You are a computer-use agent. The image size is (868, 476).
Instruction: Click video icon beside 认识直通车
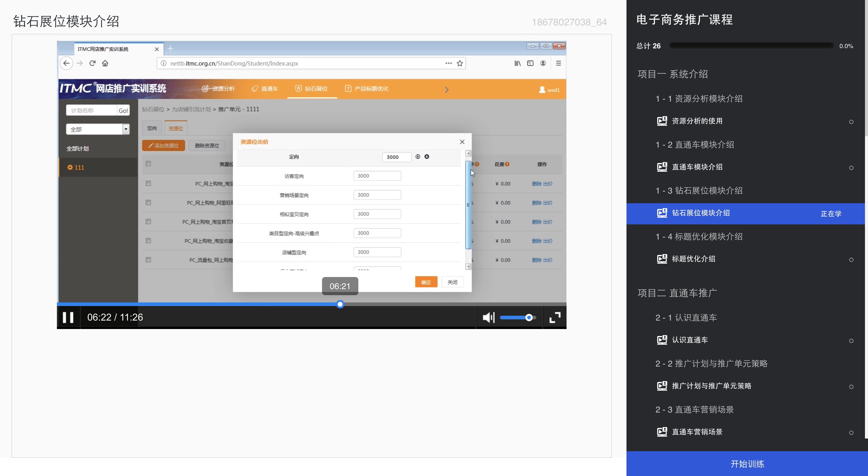[x=662, y=340]
